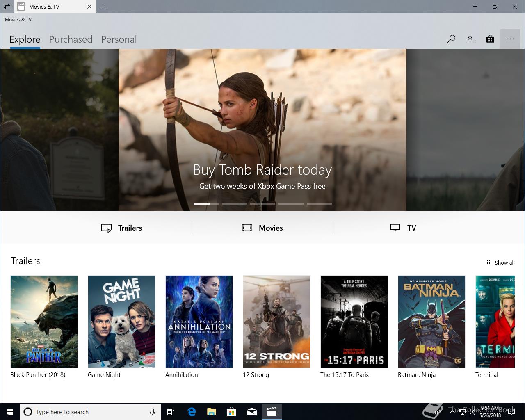Switch to the Personal tab
The width and height of the screenshot is (525, 420).
pos(119,39)
